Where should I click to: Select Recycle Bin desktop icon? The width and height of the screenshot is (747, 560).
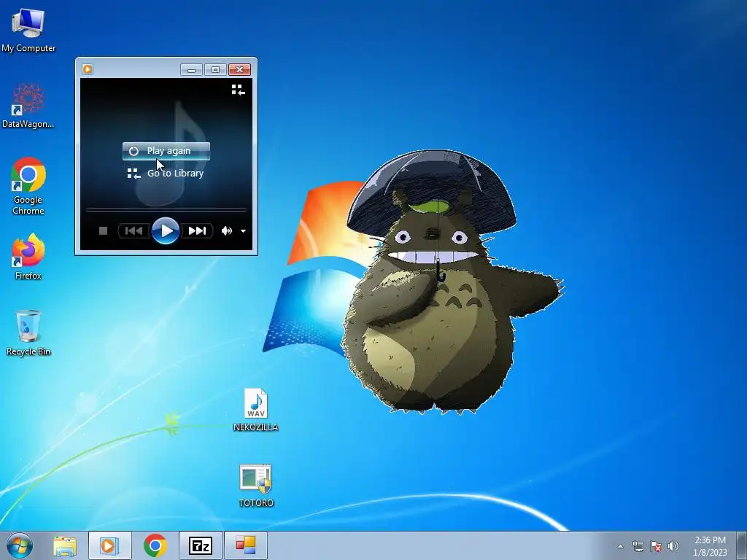click(28, 332)
